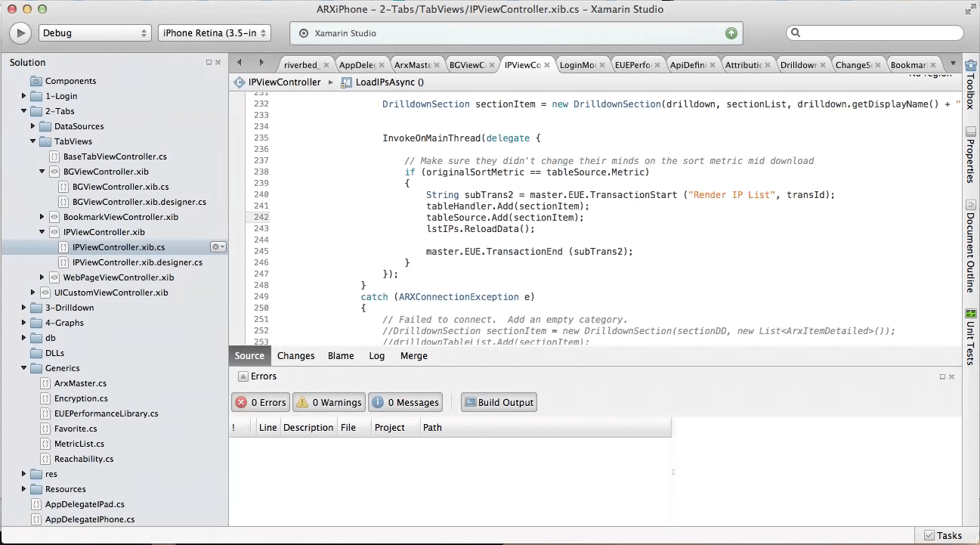Image resolution: width=980 pixels, height=545 pixels.
Task: Open the Unit Tests side panel
Action: click(x=970, y=337)
